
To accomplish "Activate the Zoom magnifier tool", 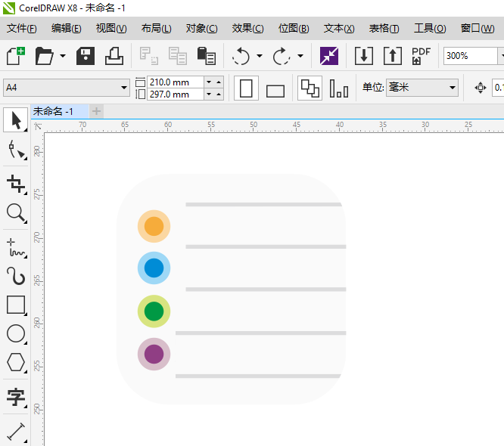I will (x=16, y=213).
